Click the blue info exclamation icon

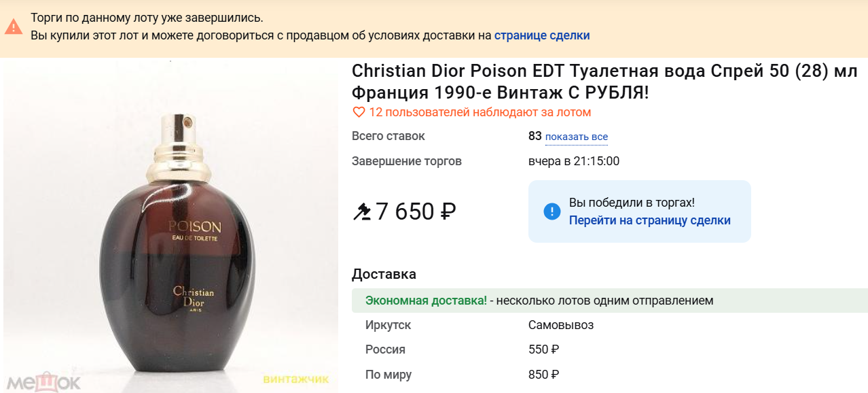(x=552, y=211)
